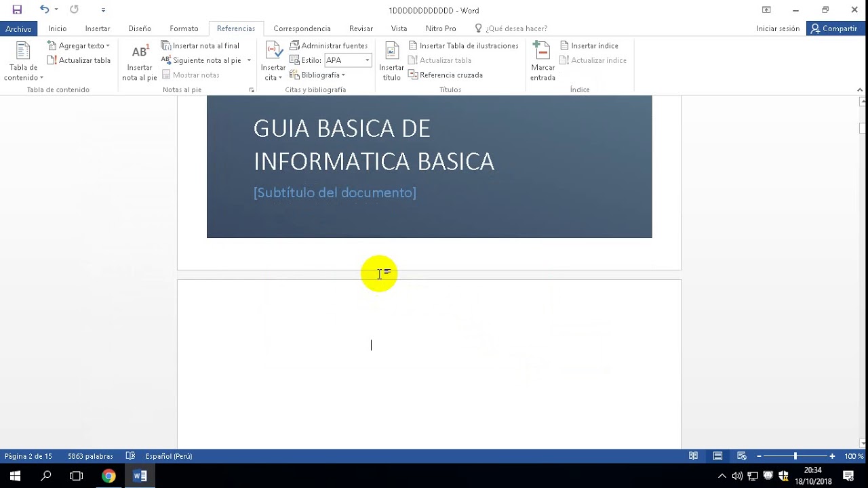Switch to Diseño tab
This screenshot has width=868, height=488.
(x=140, y=28)
